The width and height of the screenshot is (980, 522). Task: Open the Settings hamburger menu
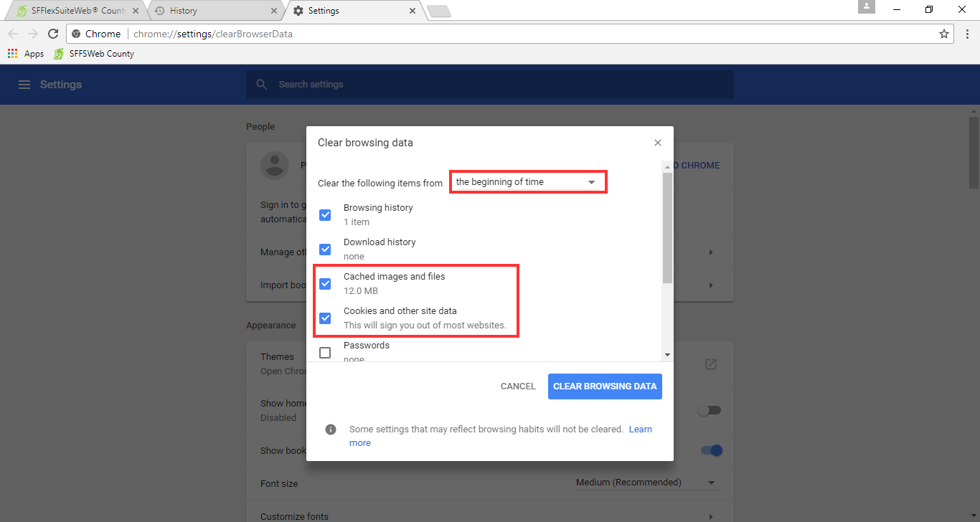pos(24,85)
